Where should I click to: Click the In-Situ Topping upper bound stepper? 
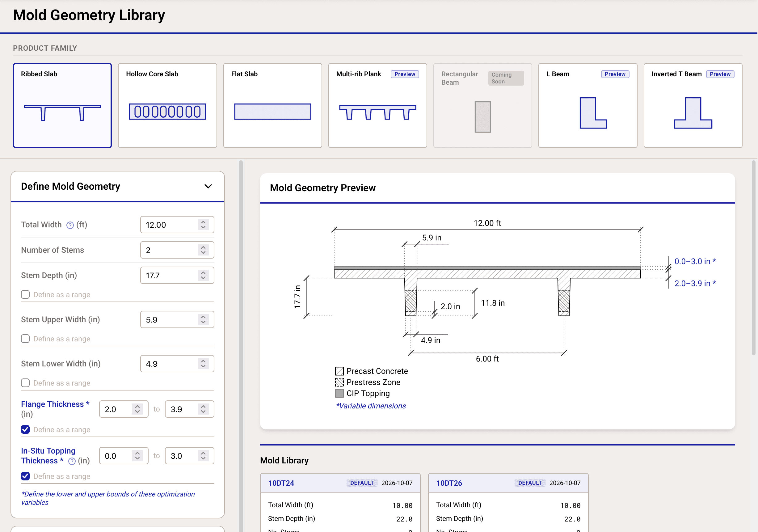click(x=203, y=456)
